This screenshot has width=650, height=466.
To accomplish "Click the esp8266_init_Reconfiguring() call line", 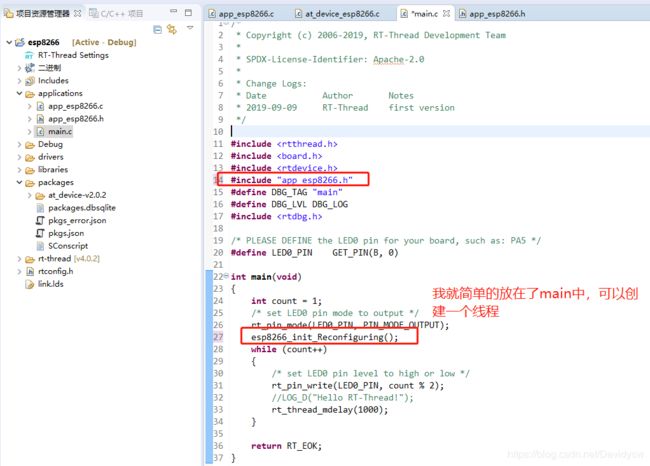I will tap(324, 337).
